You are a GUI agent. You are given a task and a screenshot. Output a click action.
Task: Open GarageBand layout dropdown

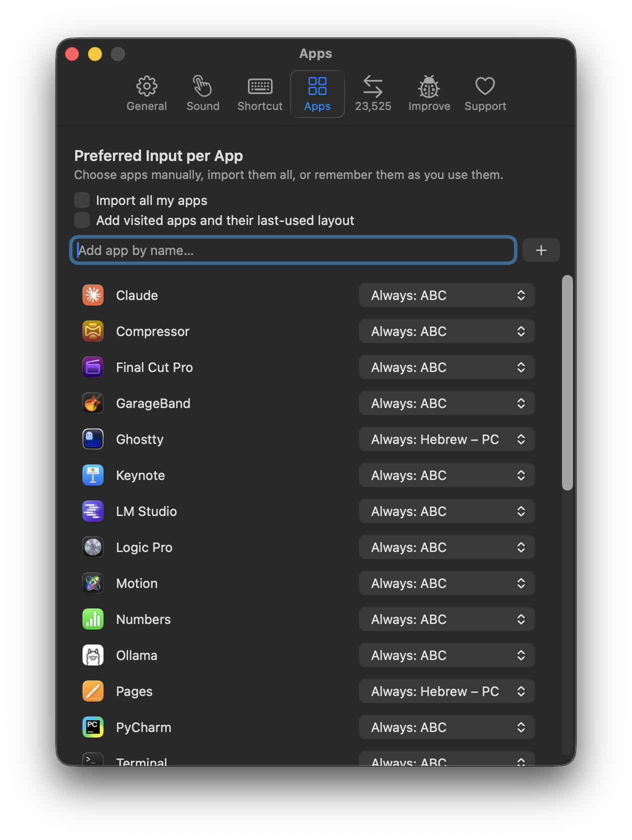point(447,403)
